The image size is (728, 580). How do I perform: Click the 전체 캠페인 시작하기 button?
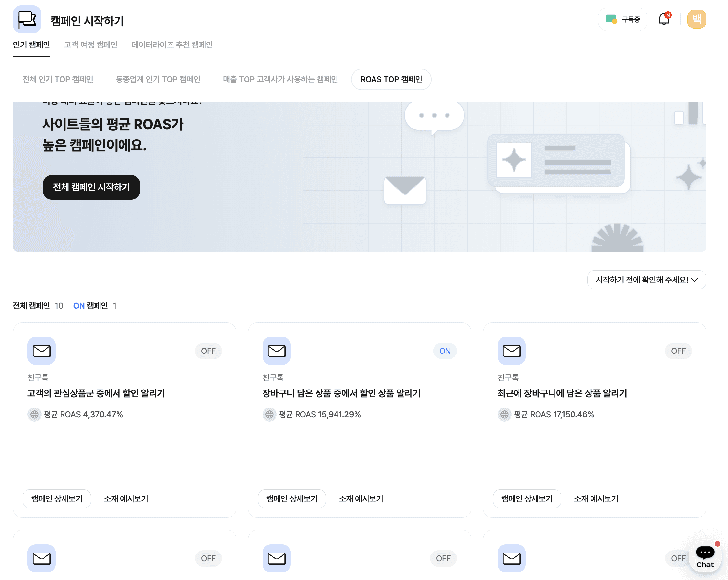click(91, 187)
